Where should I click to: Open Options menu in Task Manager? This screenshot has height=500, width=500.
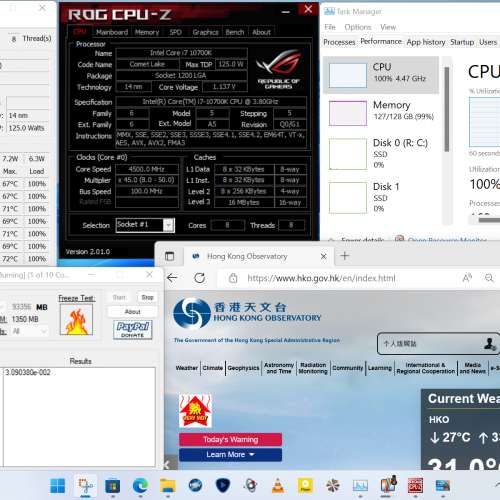pos(358,27)
